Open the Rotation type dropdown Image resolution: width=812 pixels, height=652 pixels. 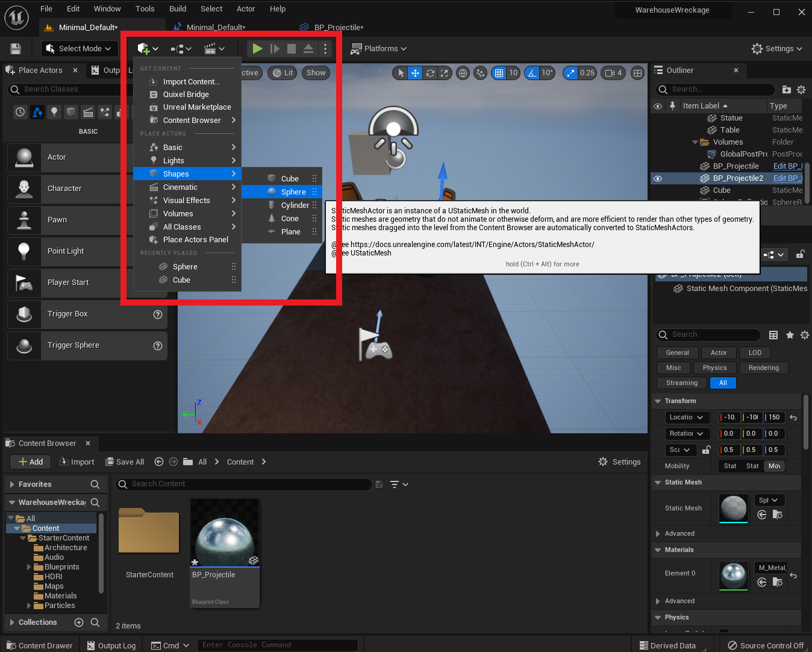point(686,434)
